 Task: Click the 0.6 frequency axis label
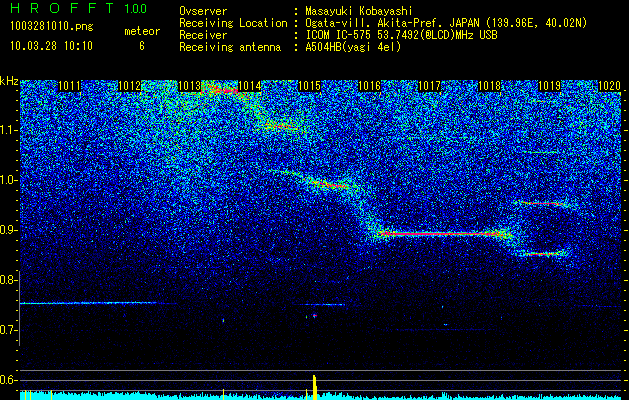9,380
